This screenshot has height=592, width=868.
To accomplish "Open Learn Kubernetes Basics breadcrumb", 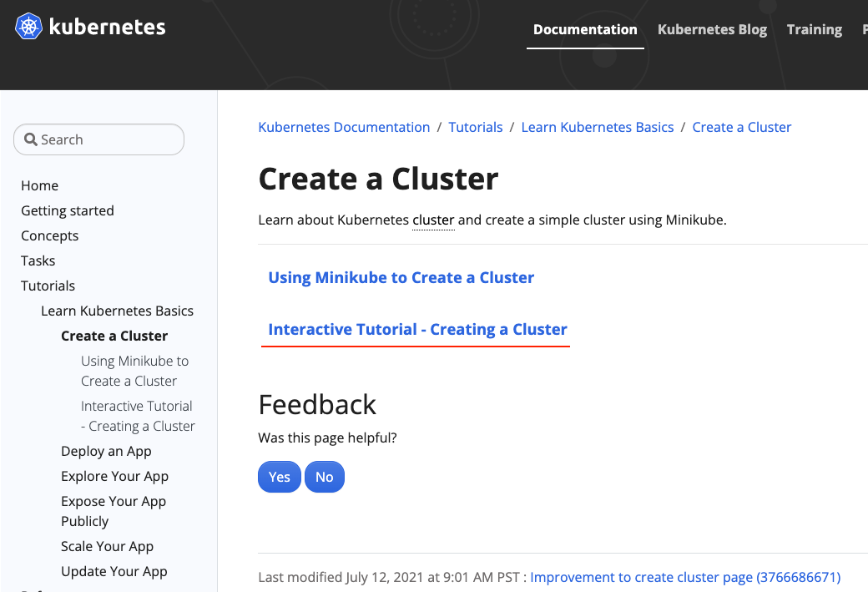I will pyautogui.click(x=597, y=127).
